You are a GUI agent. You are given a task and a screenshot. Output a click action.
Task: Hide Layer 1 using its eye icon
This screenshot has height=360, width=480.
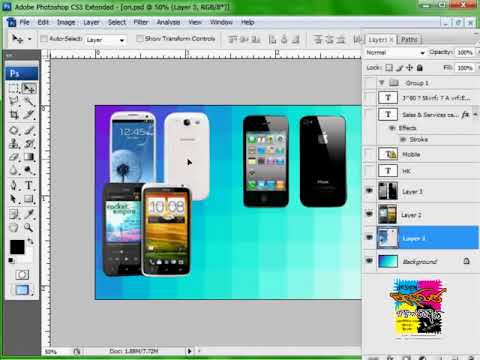369,237
